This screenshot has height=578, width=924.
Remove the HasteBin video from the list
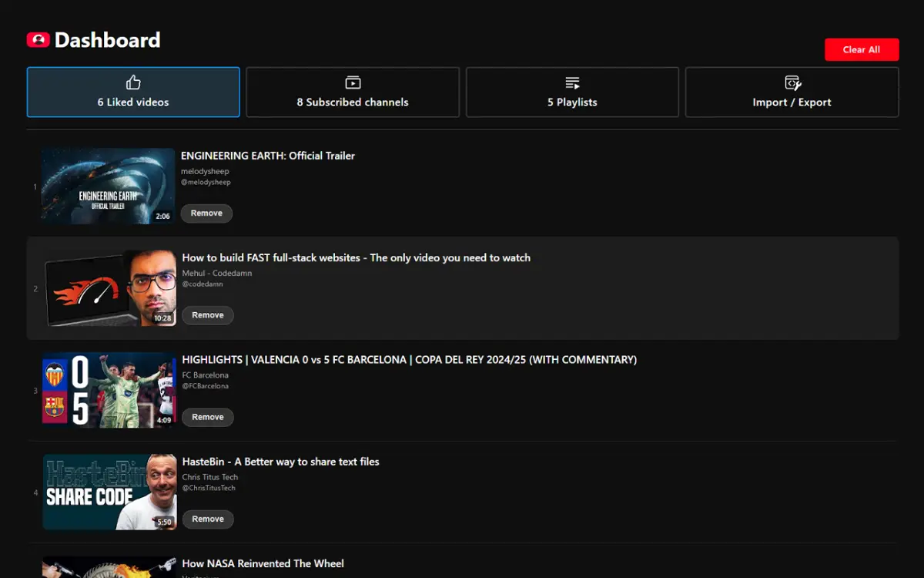208,519
